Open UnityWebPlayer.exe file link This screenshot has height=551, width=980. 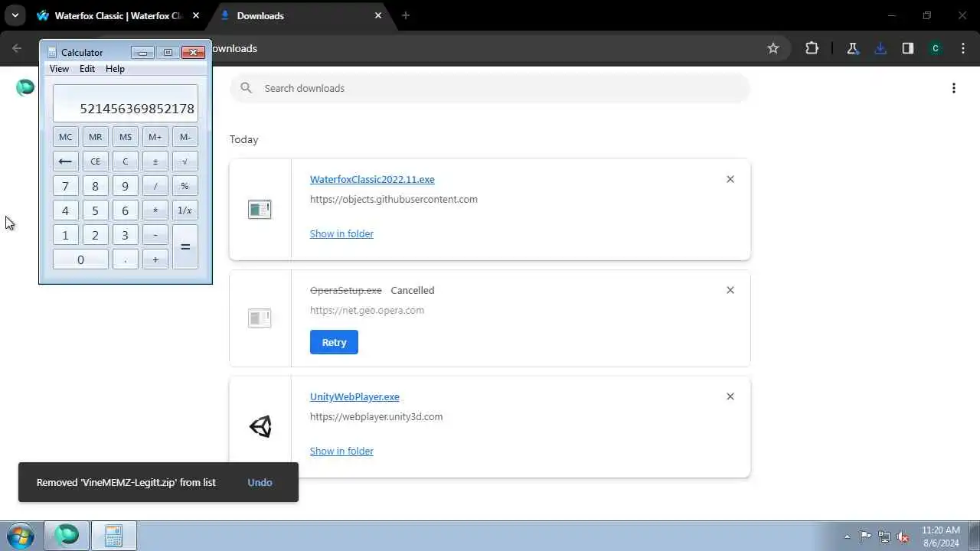pos(354,396)
